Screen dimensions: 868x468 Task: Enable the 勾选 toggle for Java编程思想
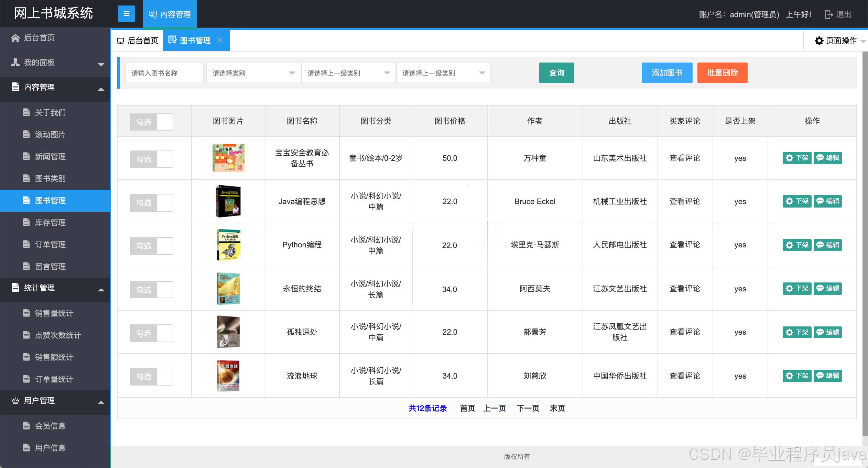point(151,202)
